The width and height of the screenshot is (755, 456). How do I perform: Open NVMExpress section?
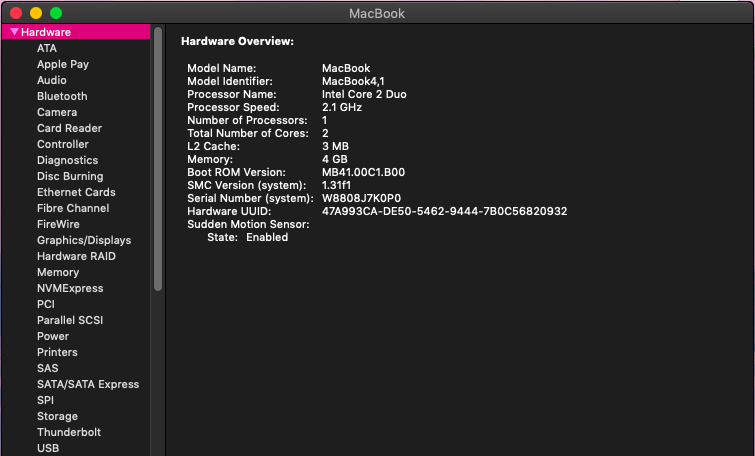pyautogui.click(x=70, y=288)
